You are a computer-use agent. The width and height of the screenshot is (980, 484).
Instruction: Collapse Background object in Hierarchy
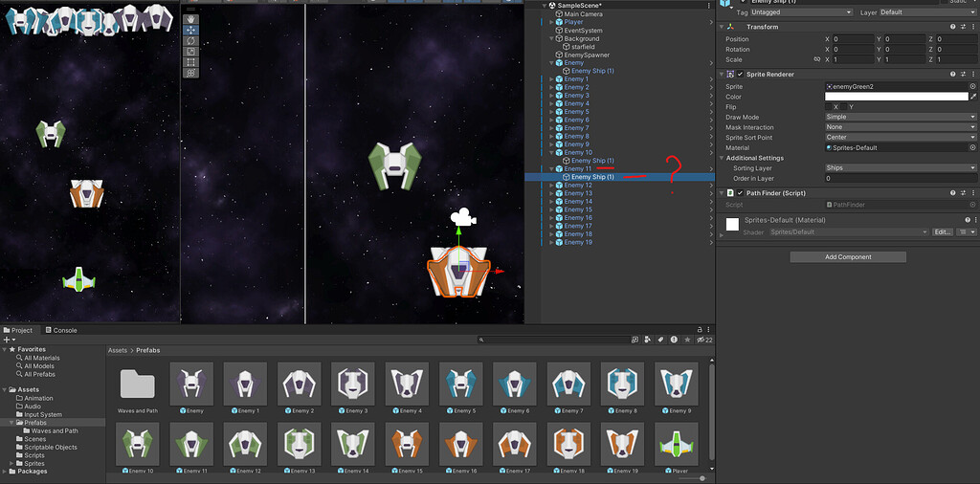[x=552, y=38]
